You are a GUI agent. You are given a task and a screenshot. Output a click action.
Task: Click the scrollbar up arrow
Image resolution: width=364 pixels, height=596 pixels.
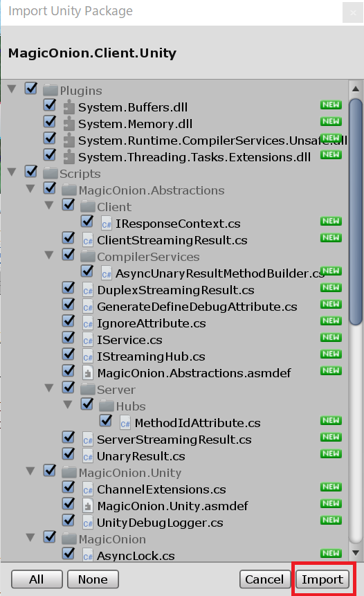356,89
